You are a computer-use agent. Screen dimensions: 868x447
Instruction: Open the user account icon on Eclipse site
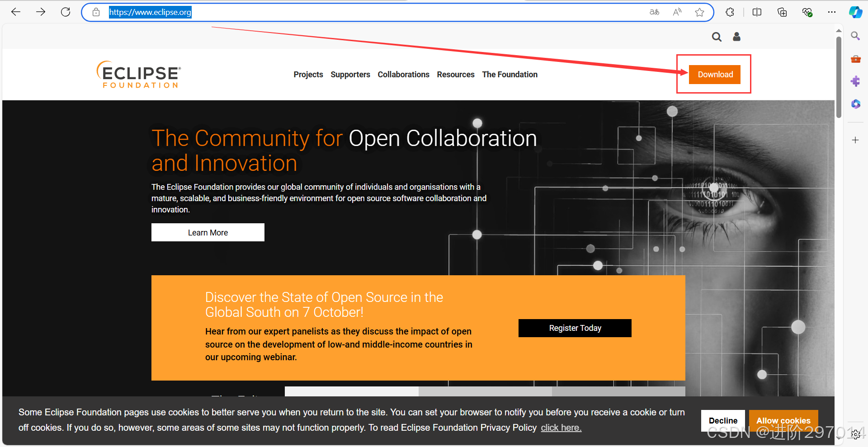click(x=736, y=37)
